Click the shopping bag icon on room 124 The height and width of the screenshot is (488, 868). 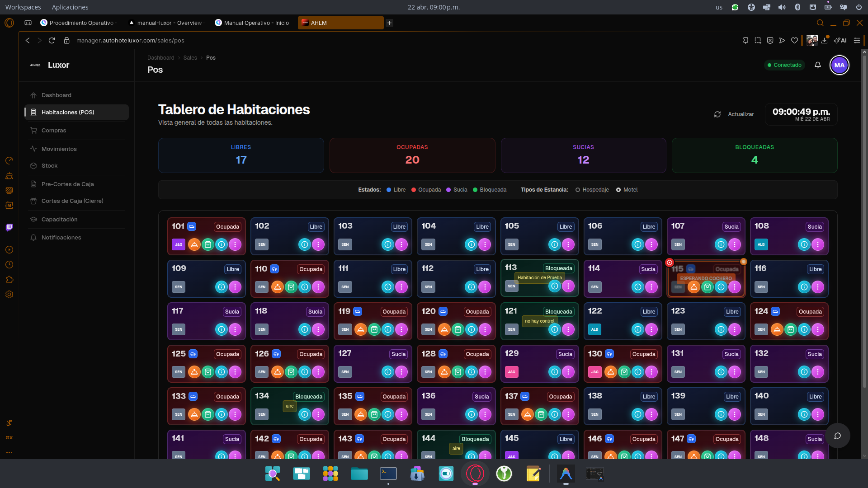click(x=791, y=329)
